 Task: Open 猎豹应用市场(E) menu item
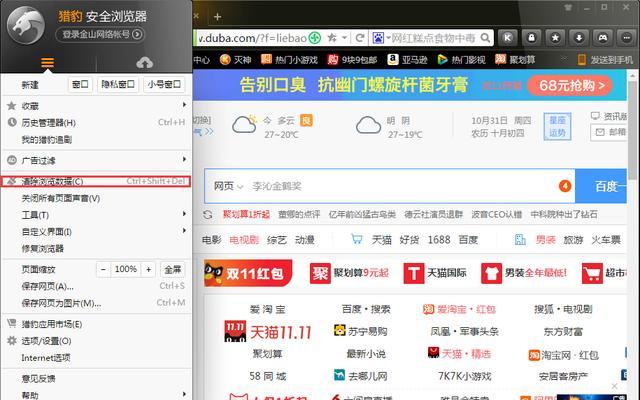click(96, 324)
